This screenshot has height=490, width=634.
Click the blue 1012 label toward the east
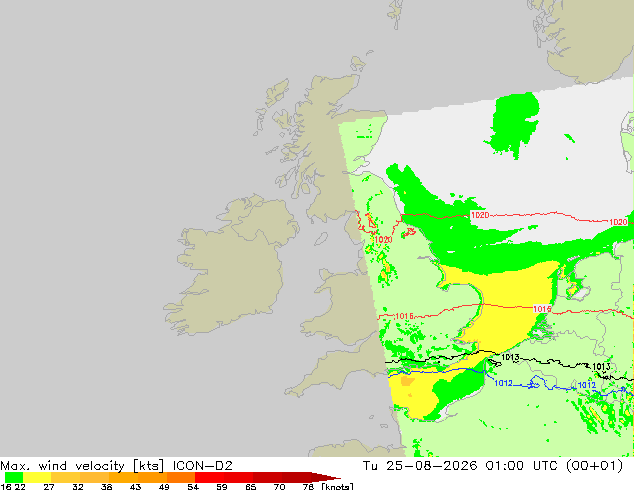coord(587,385)
